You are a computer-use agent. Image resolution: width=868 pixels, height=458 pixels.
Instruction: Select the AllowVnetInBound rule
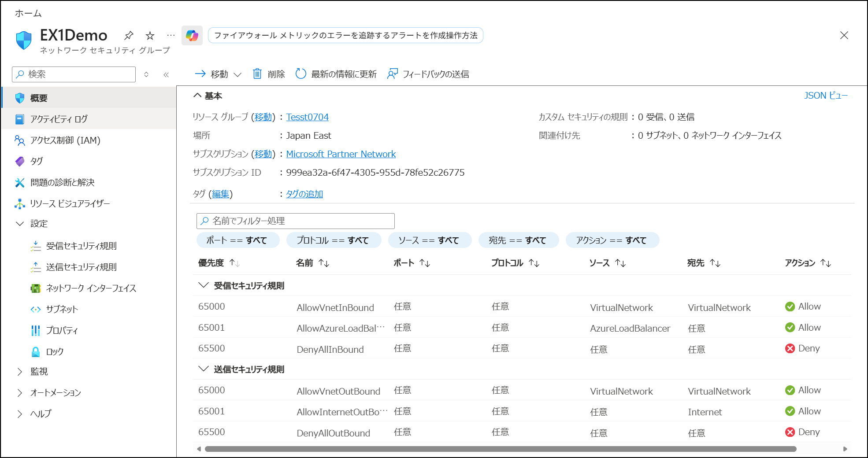coord(335,307)
